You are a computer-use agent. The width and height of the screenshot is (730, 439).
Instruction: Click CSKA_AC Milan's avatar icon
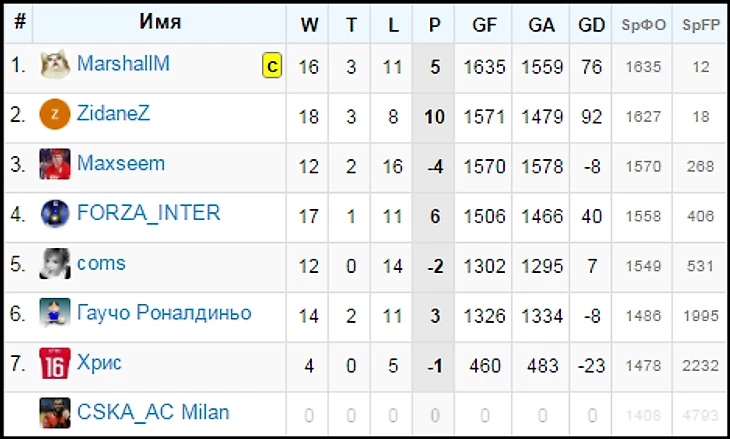tap(55, 413)
